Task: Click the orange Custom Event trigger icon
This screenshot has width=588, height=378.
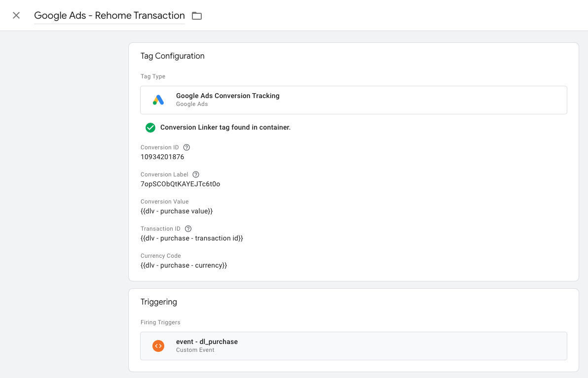Action: (158, 346)
